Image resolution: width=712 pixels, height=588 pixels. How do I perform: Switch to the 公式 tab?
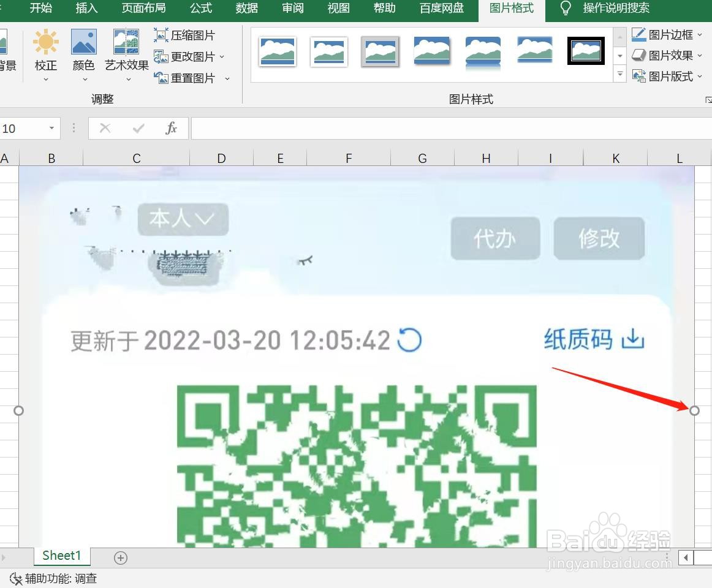coord(201,8)
